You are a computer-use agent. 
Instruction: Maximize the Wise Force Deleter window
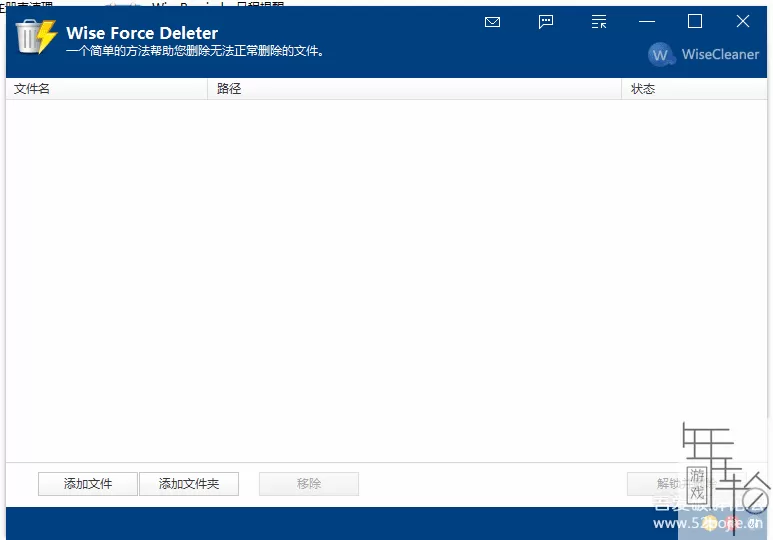(x=695, y=21)
